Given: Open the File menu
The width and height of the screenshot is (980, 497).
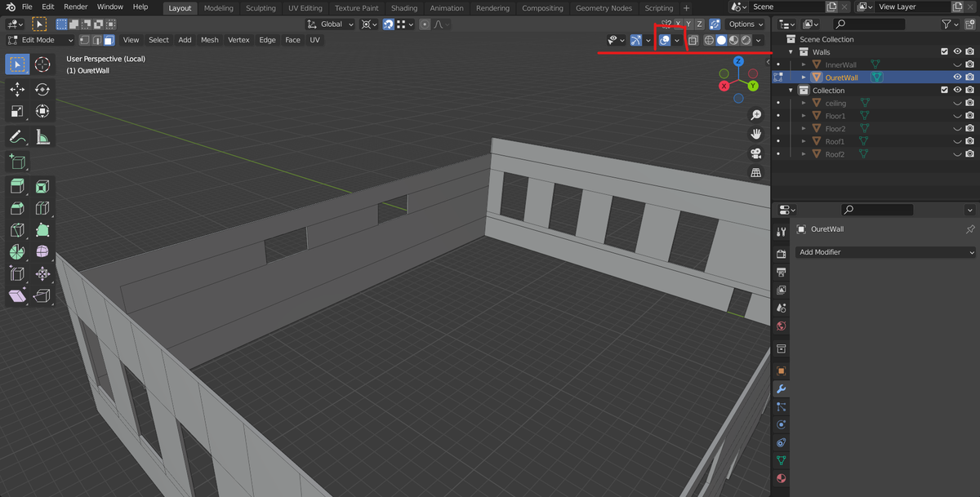Looking at the screenshot, I should click(27, 7).
